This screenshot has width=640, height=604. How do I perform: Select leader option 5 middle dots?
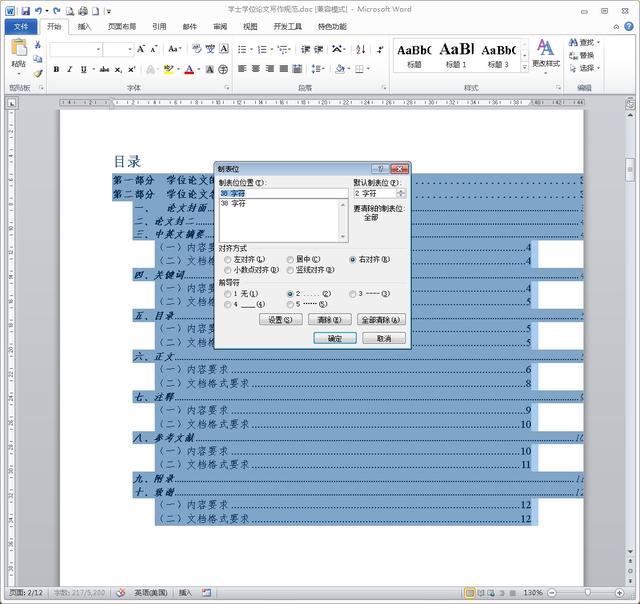coord(290,304)
